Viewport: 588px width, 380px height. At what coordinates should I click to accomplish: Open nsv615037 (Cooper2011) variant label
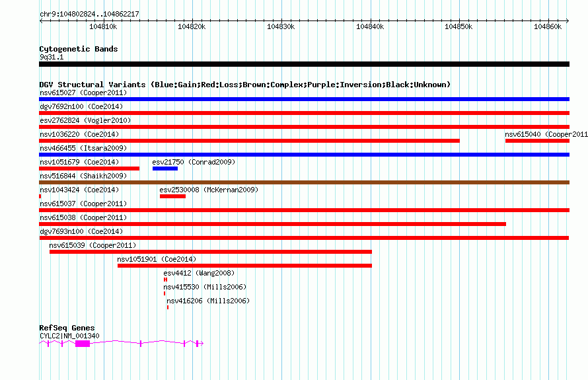(x=83, y=204)
